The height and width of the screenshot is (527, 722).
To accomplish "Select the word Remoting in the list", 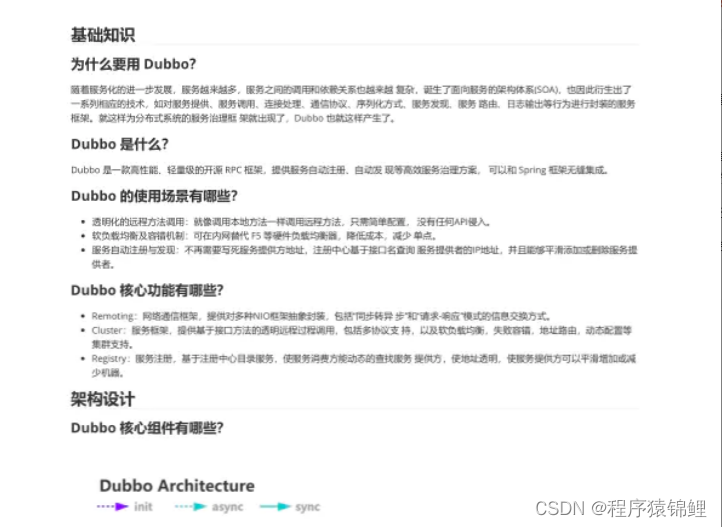I will click(113, 316).
